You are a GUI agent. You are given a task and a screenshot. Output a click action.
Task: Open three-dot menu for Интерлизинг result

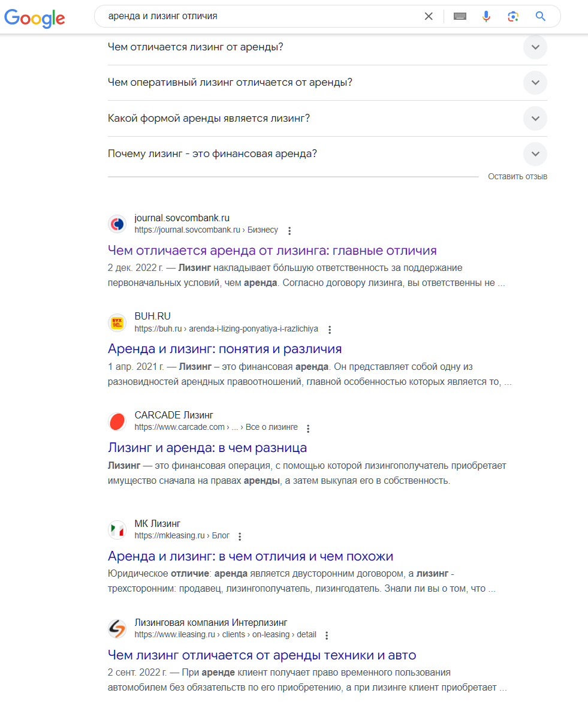click(327, 635)
